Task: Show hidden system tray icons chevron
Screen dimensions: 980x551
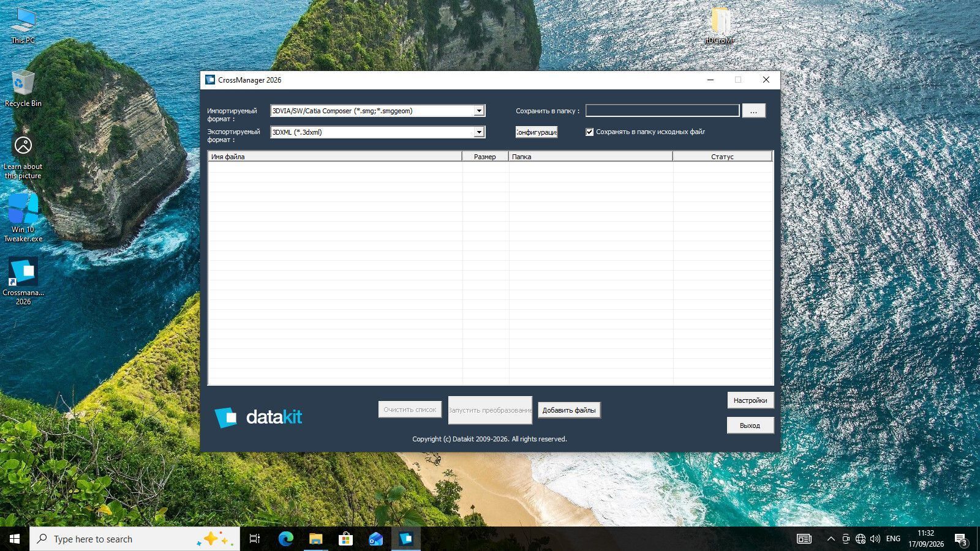Action: (x=831, y=539)
